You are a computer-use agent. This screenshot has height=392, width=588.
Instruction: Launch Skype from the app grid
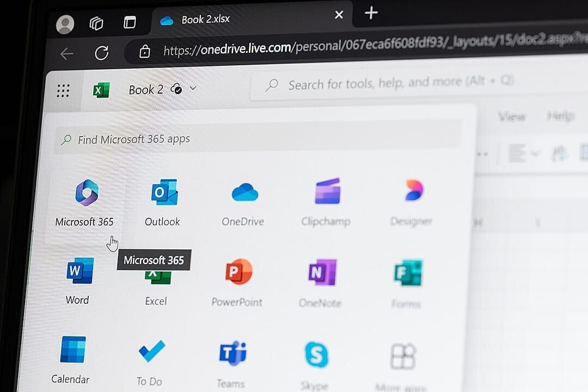tap(316, 354)
